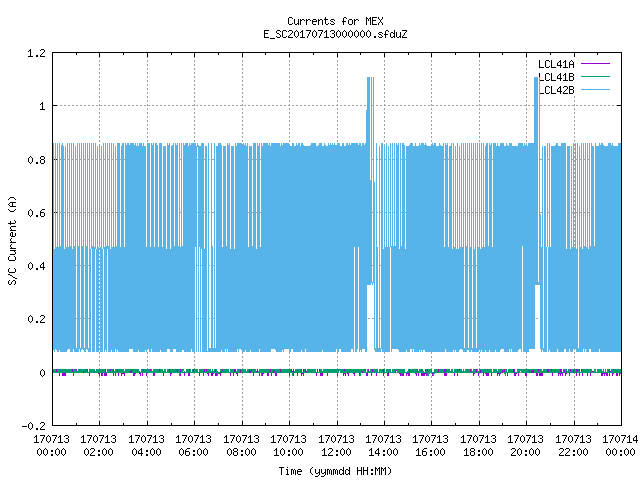This screenshot has height=480, width=640.
Task: Click the y-axis tick value 0.2
Action: [x=36, y=320]
